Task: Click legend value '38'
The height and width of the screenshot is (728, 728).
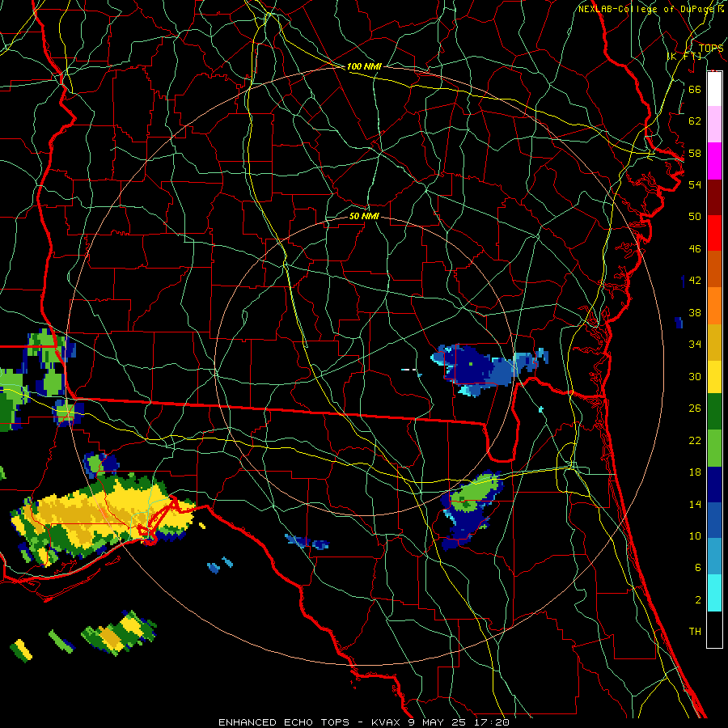Action: pyautogui.click(x=695, y=312)
